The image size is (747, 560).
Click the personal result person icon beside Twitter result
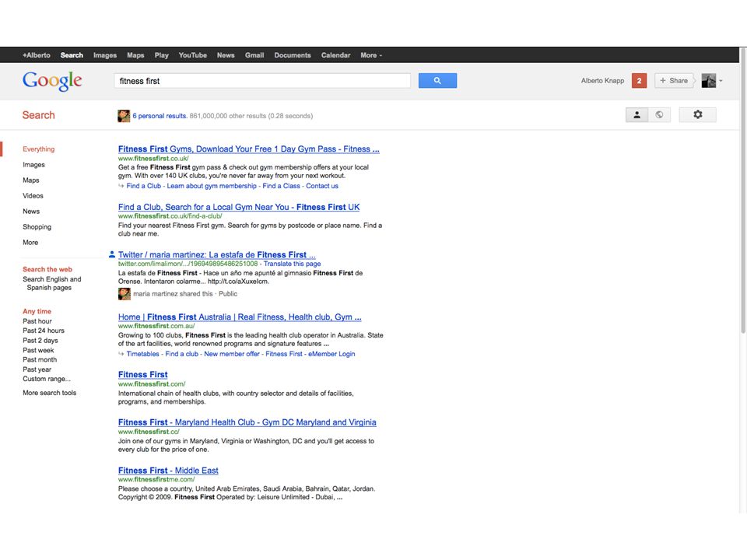pos(112,254)
